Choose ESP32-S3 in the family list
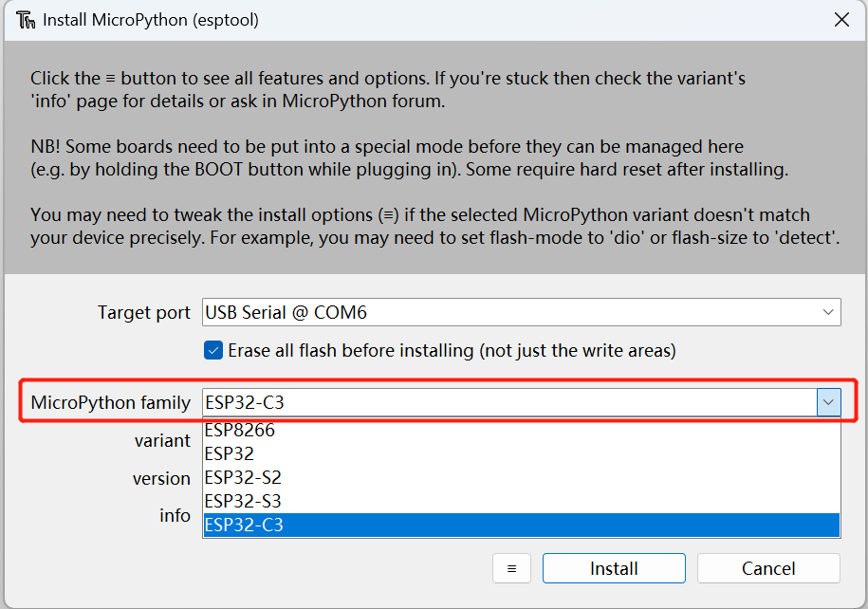Viewport: 868px width, 609px height. tap(522, 502)
